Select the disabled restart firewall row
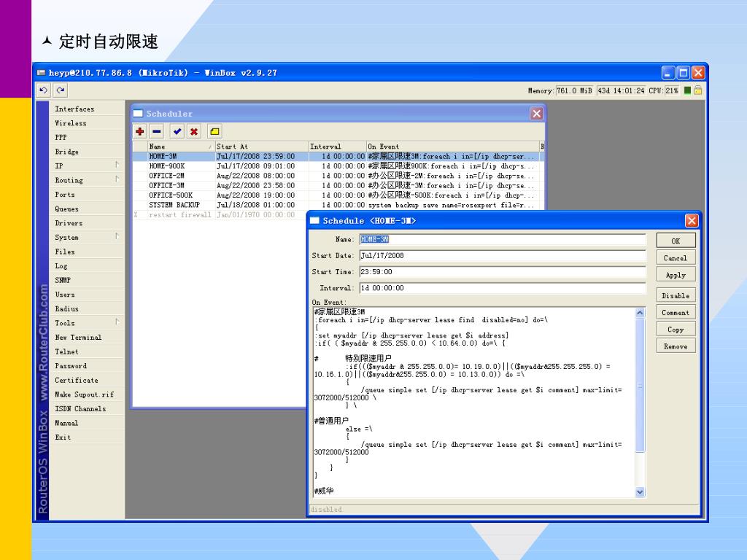 pyautogui.click(x=220, y=215)
